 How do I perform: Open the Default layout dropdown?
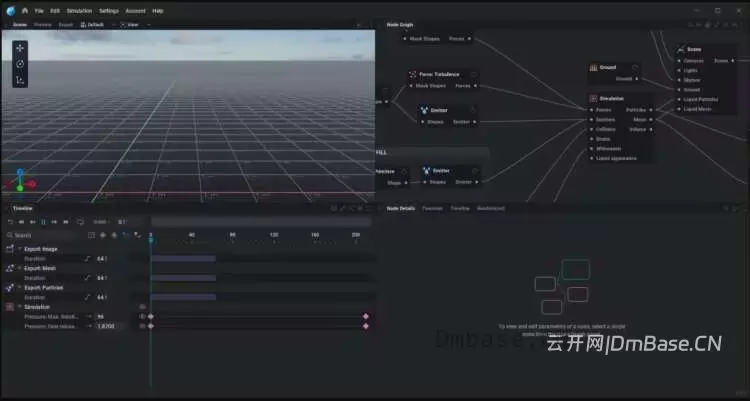(98, 24)
